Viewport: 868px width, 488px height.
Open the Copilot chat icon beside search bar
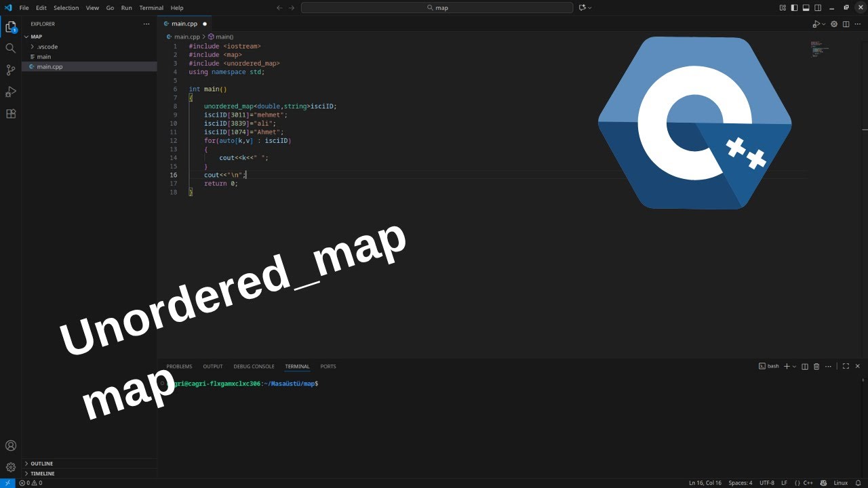583,7
